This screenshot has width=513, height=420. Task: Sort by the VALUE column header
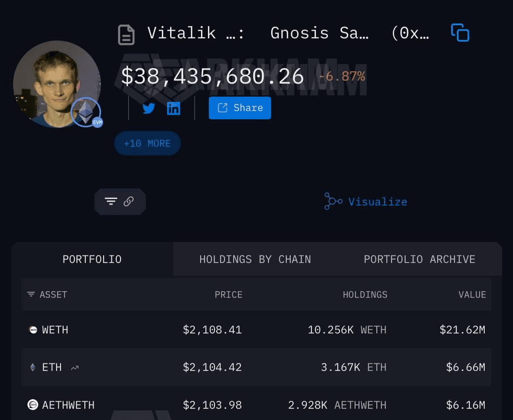[x=472, y=295]
